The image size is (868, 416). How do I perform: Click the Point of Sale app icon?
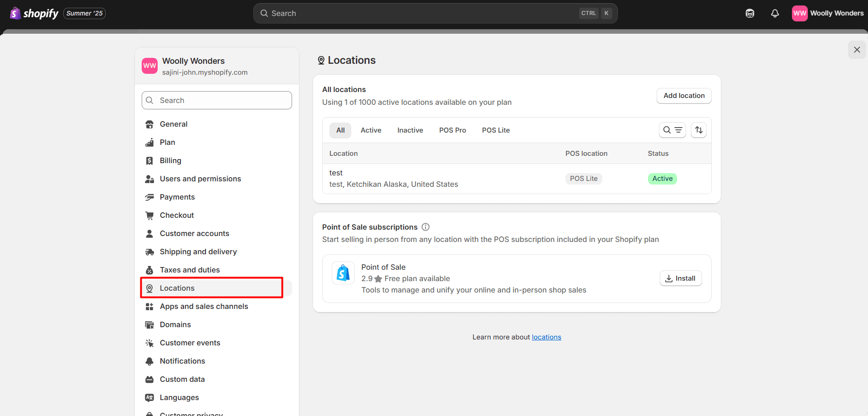click(x=343, y=273)
